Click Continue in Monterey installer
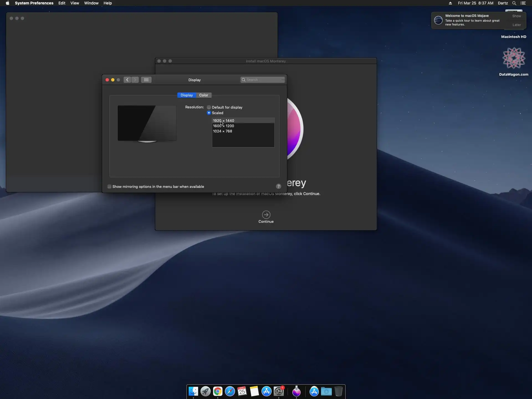This screenshot has height=399, width=532. point(266,215)
